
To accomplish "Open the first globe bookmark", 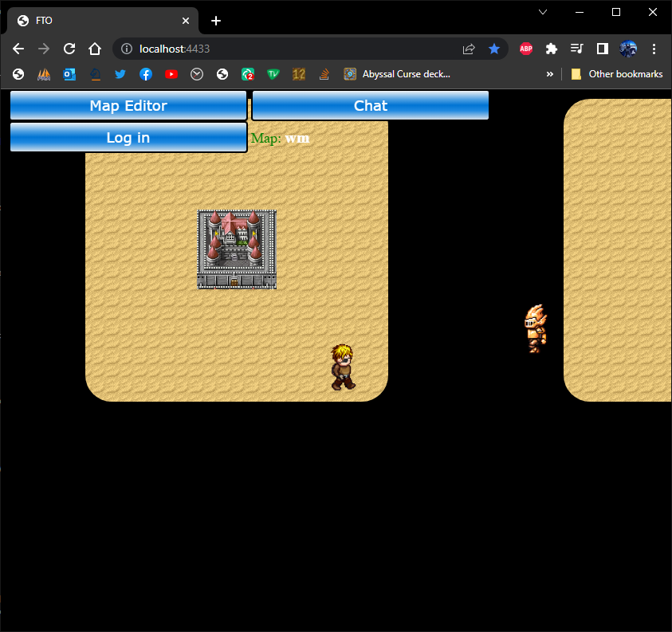I will click(18, 74).
